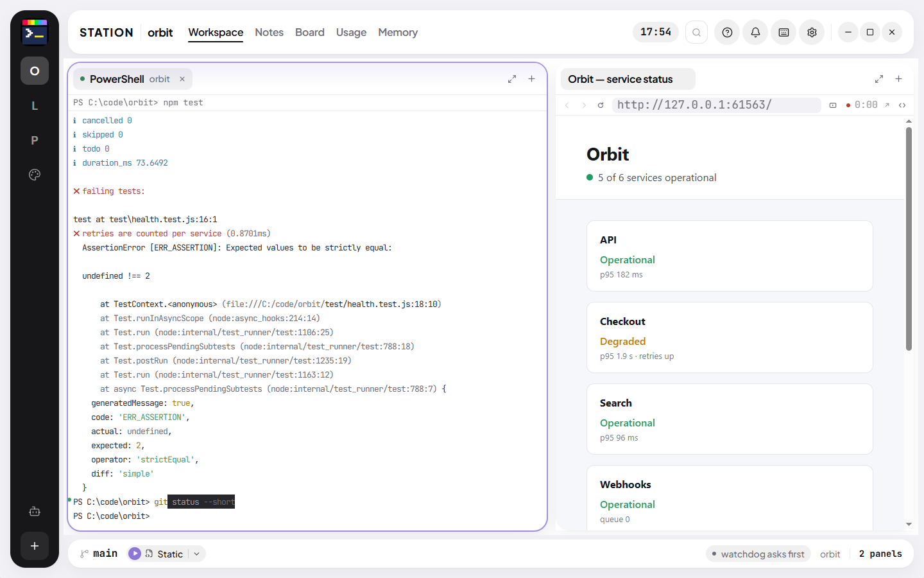Open the robot agent icon in sidebar

coord(35,511)
